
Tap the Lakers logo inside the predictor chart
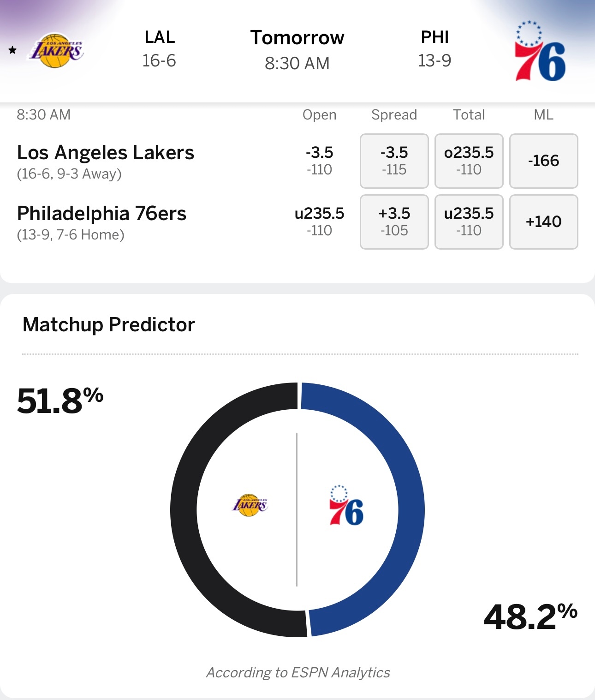(250, 505)
